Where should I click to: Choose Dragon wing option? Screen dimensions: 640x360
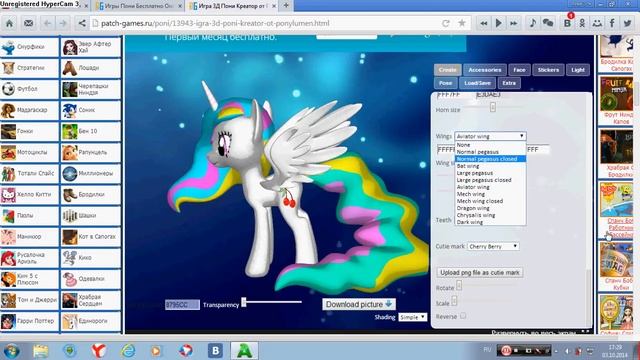(490, 208)
